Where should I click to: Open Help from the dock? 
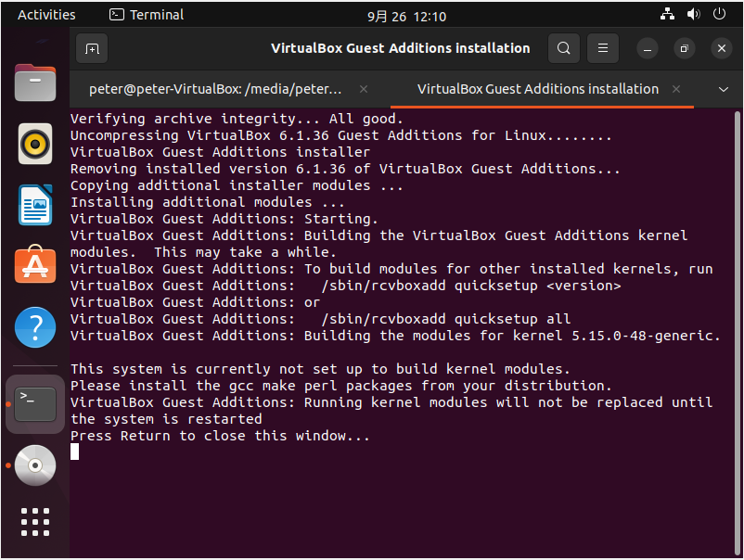point(35,327)
